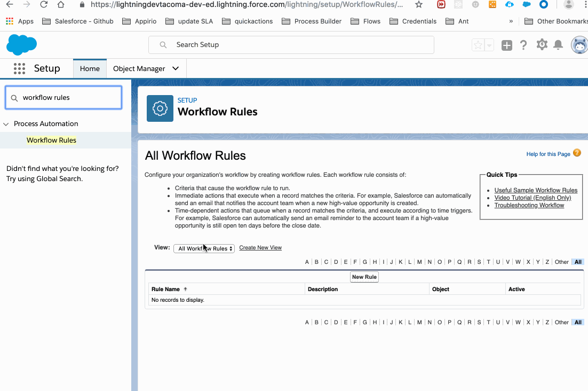Click the Object column header
Screen dimensions: 588x391
pos(441,290)
